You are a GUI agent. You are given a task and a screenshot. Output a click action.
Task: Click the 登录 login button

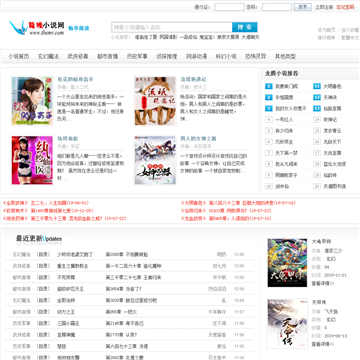pyautogui.click(x=303, y=7)
